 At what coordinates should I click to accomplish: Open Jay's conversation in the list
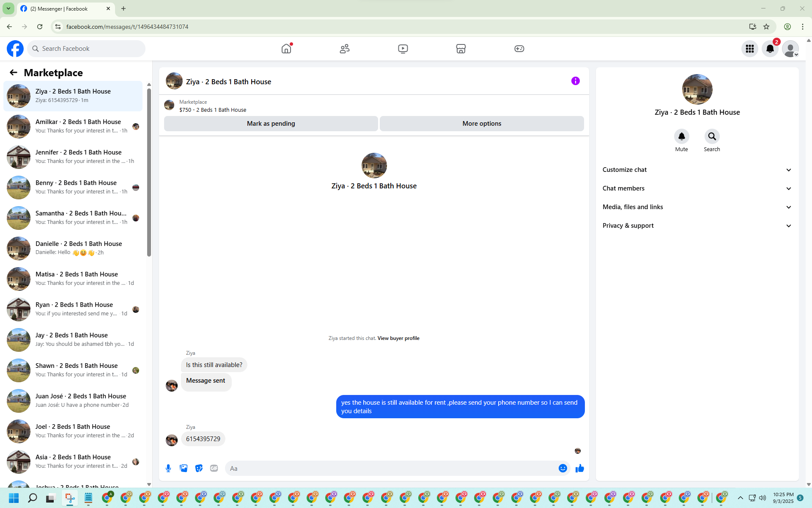click(x=73, y=340)
